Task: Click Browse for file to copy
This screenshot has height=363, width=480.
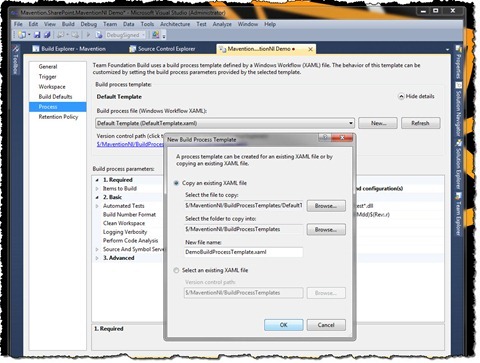Action: tap(326, 206)
